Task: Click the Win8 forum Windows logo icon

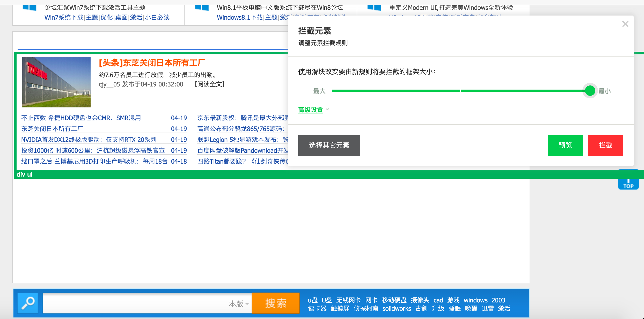Action: [202, 8]
